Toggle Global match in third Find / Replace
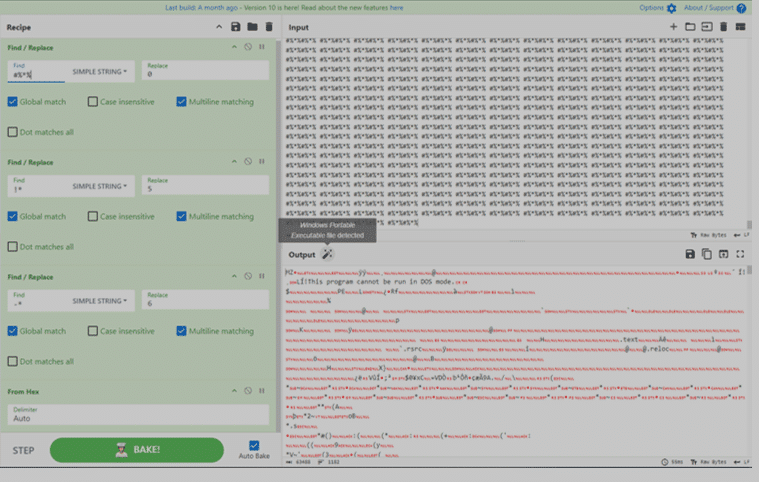The height and width of the screenshot is (482, 759). coord(13,331)
